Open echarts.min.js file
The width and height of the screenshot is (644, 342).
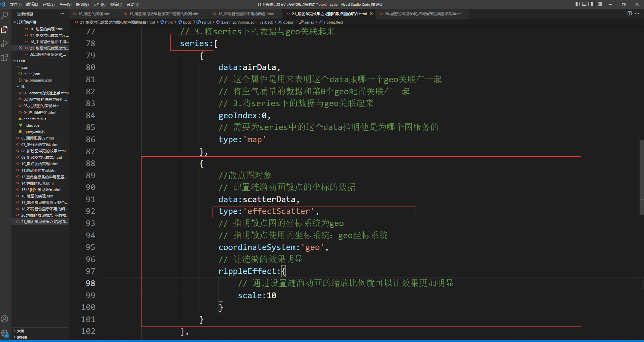pos(35,119)
